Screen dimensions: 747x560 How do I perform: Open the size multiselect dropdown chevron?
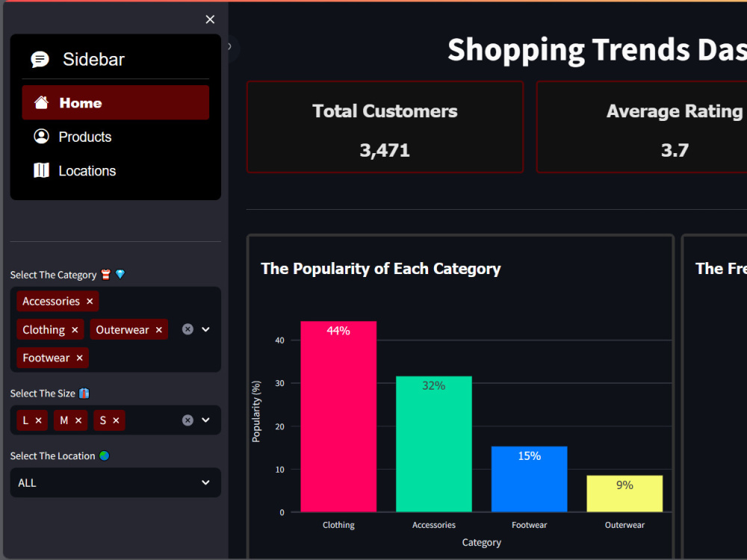pos(205,420)
